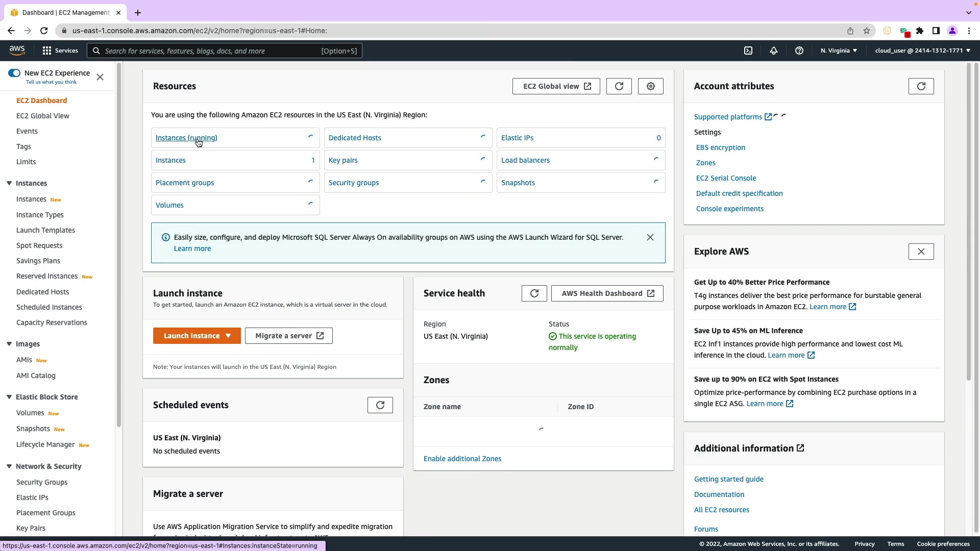Image resolution: width=980 pixels, height=551 pixels.
Task: Open the N. Virginia region dropdown
Action: click(839, 51)
